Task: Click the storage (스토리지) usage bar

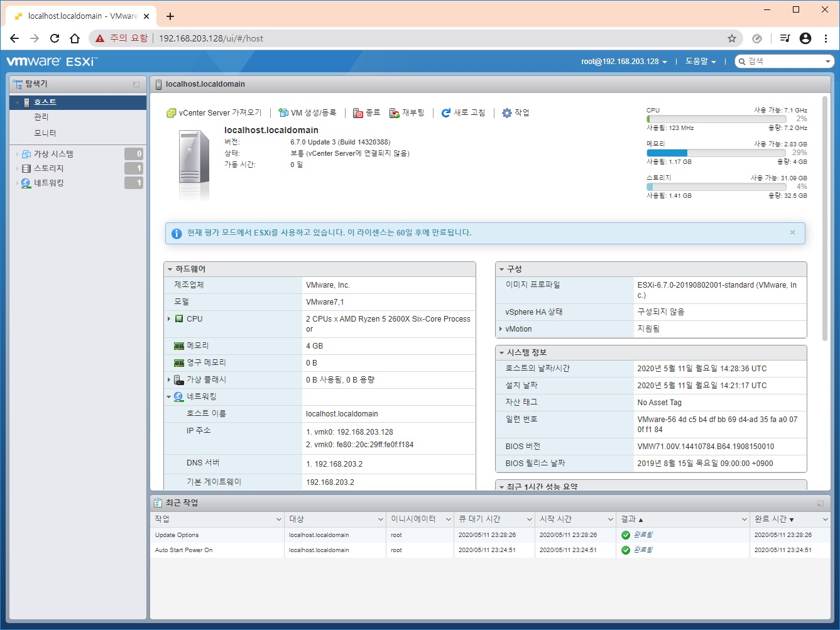Action: coord(716,187)
